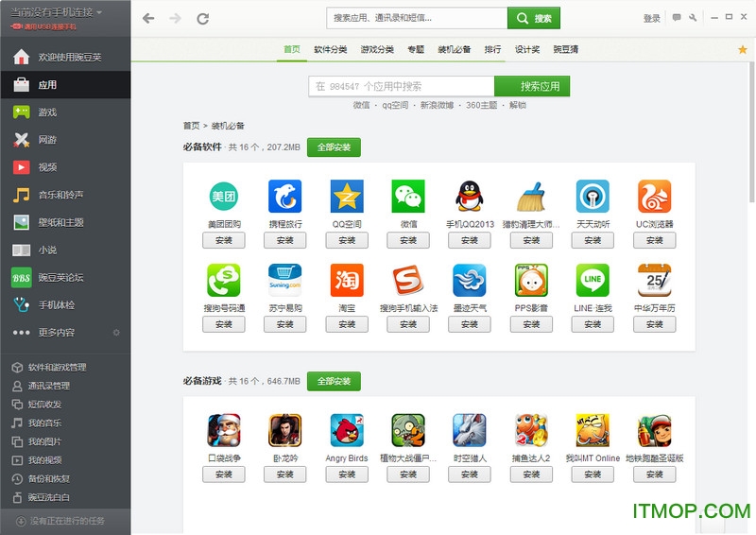Image resolution: width=756 pixels, height=535 pixels.
Task: Click the 登录 link
Action: click(x=651, y=18)
